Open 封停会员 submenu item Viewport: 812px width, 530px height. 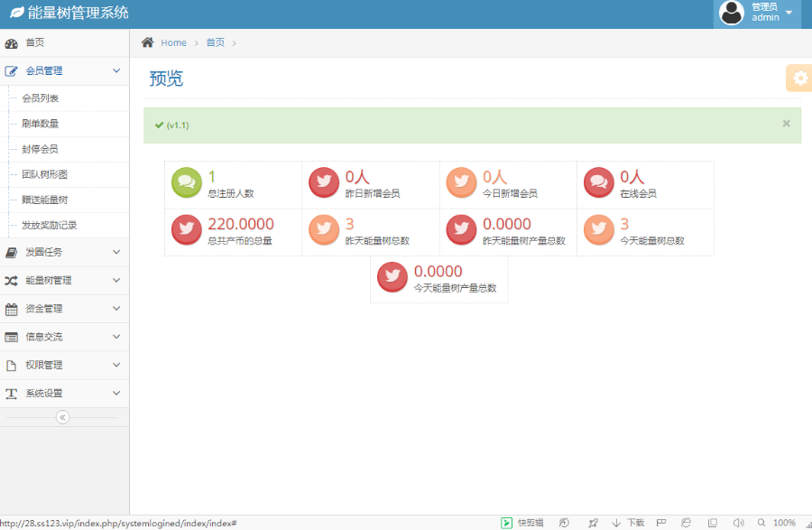41,149
